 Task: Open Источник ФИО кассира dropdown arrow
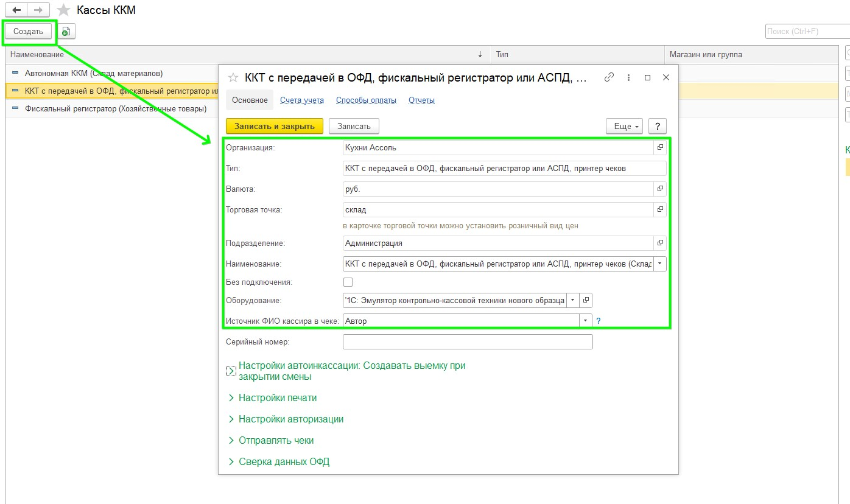585,321
